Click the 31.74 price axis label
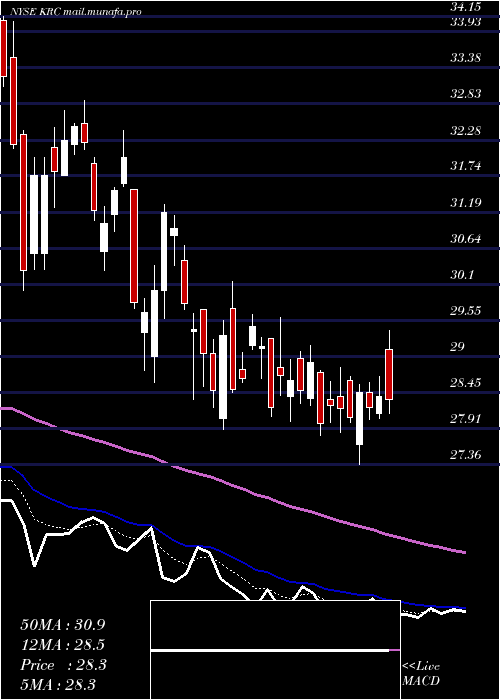The height and width of the screenshot is (700, 500). [x=466, y=167]
